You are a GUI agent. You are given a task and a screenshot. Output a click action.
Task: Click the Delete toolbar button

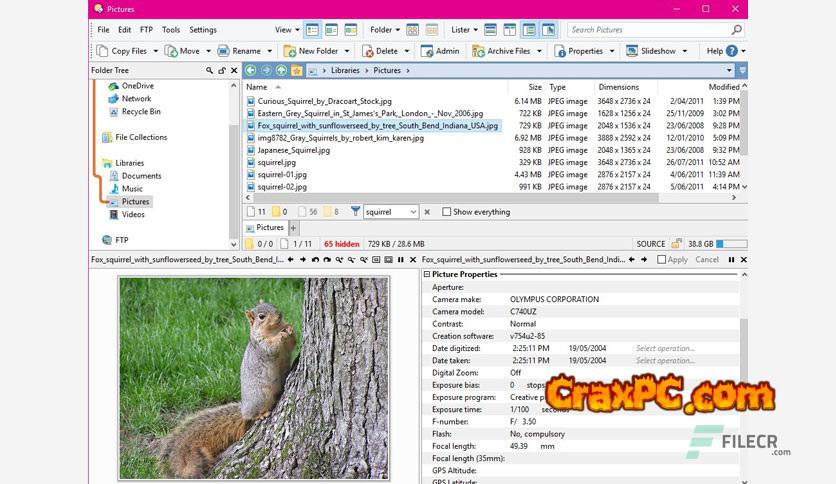(x=379, y=51)
